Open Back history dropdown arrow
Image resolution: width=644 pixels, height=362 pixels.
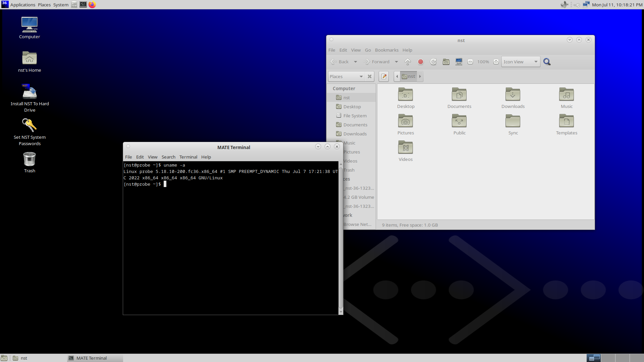pyautogui.click(x=356, y=62)
